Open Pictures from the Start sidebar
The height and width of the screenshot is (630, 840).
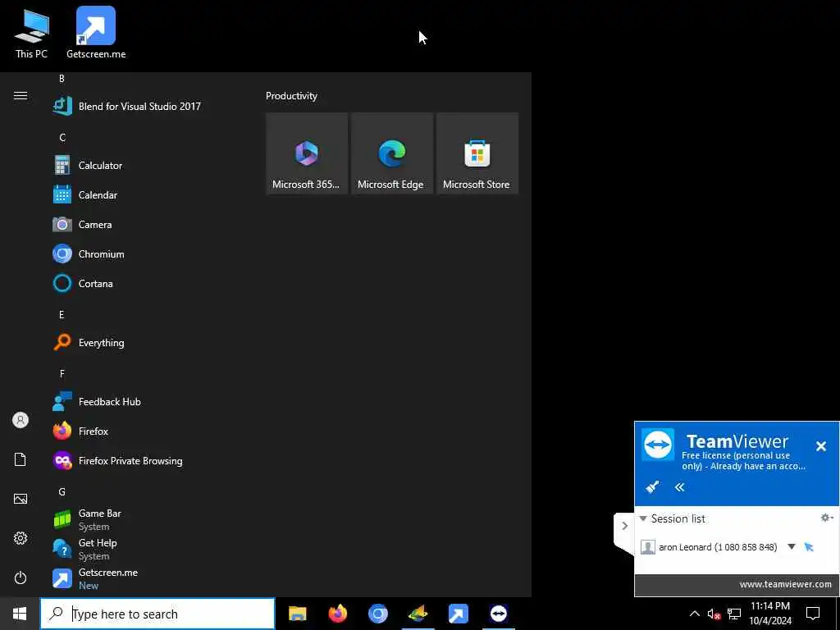click(21, 499)
